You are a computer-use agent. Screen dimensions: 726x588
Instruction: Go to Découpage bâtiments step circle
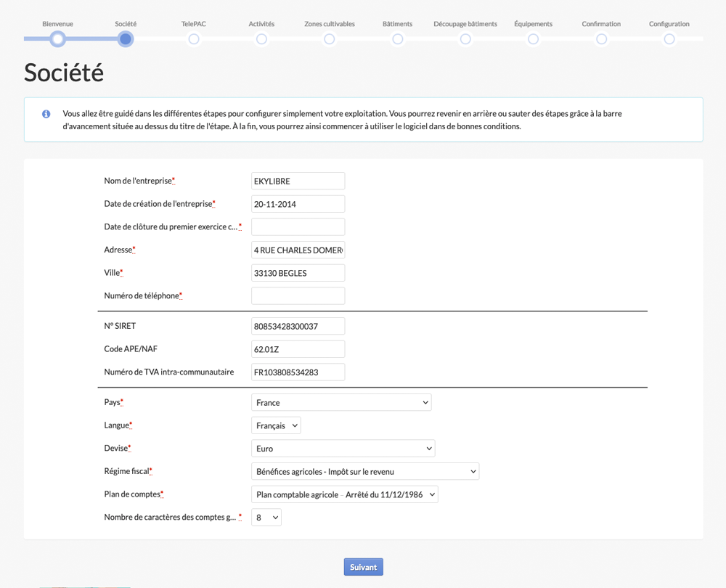(x=465, y=39)
